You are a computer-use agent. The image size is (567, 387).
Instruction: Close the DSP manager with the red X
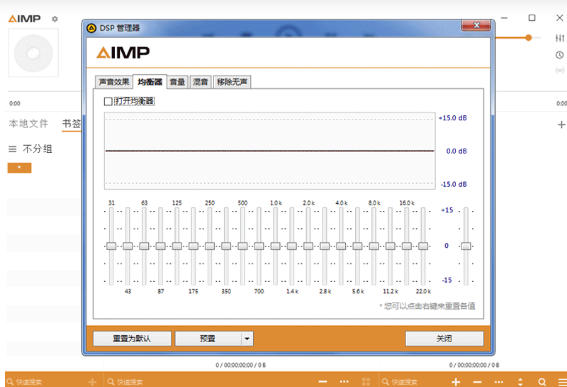pyautogui.click(x=476, y=25)
